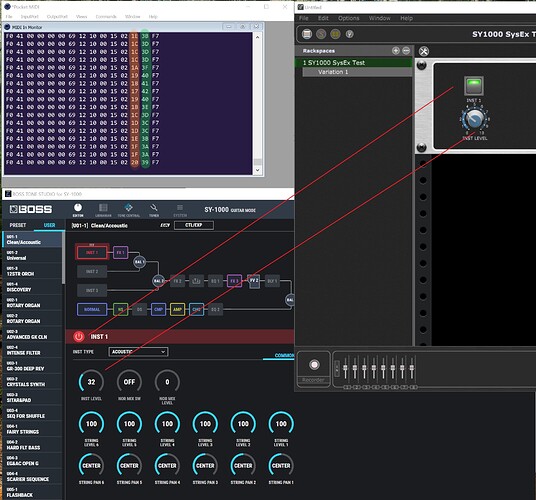Toggle the INST 1 power button

pos(79,337)
